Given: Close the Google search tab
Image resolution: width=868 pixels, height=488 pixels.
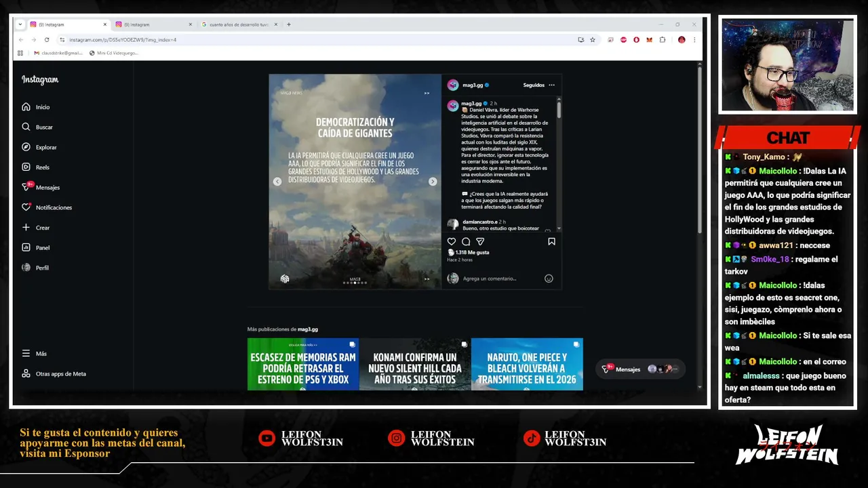Looking at the screenshot, I should click(x=276, y=24).
